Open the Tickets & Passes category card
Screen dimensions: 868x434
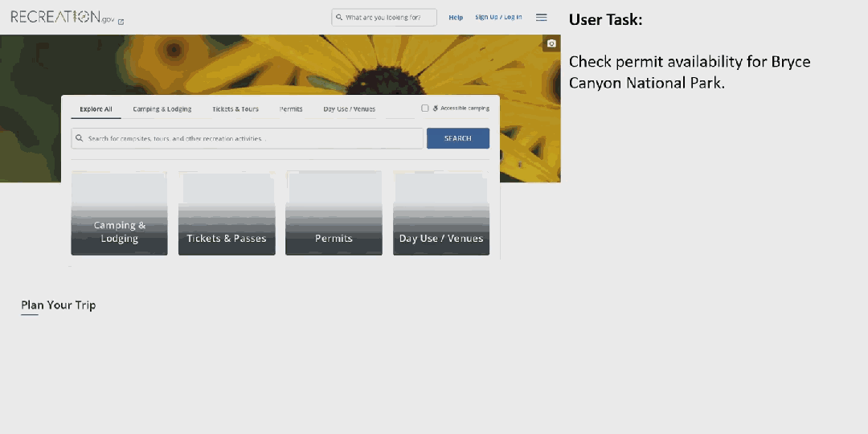[x=227, y=214]
